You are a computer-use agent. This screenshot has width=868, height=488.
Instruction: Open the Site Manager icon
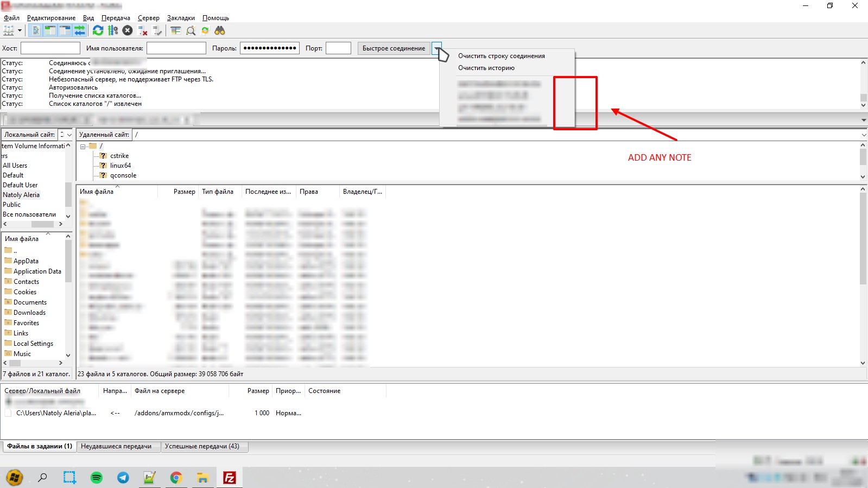pyautogui.click(x=9, y=30)
